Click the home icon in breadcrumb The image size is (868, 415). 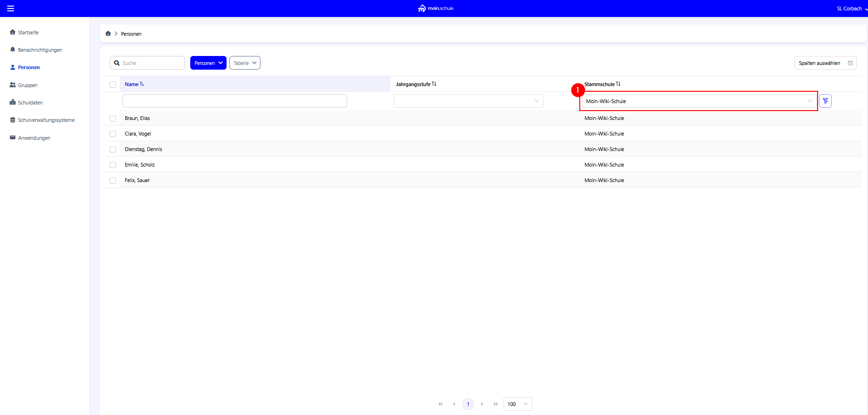click(x=108, y=33)
